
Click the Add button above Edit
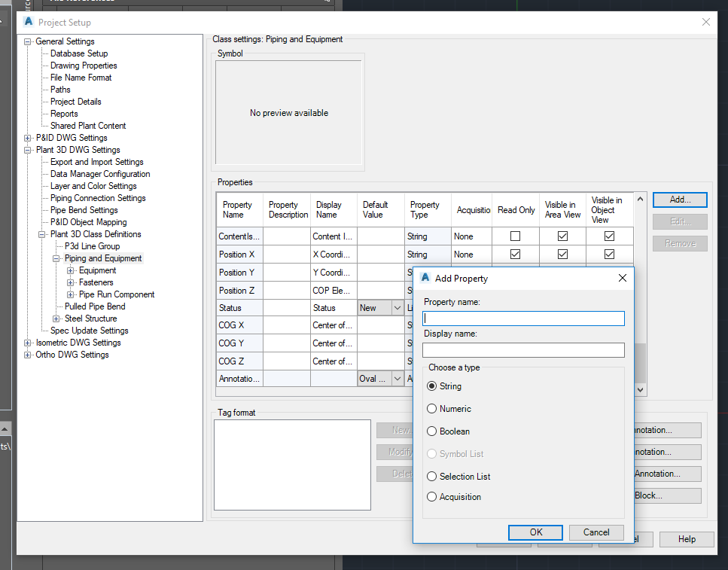coord(679,200)
